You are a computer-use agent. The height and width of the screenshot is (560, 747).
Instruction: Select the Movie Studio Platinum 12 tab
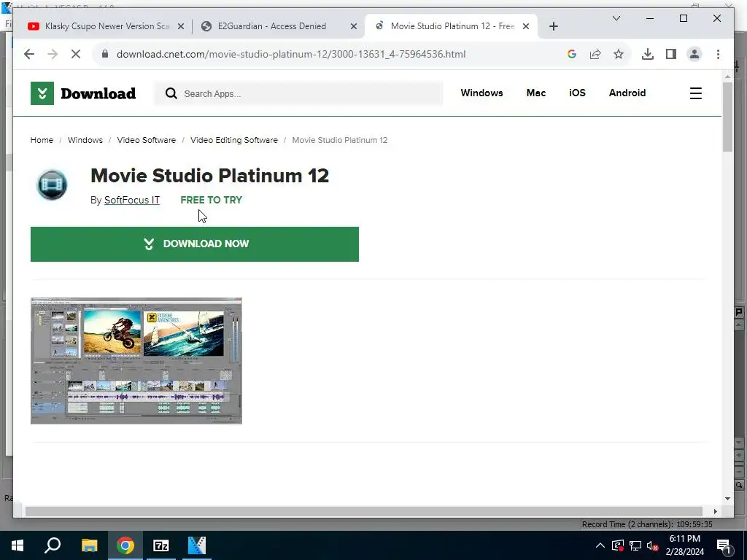tap(452, 26)
